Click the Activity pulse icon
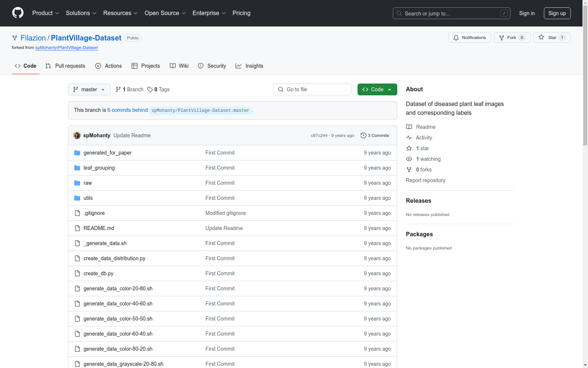 [409, 138]
